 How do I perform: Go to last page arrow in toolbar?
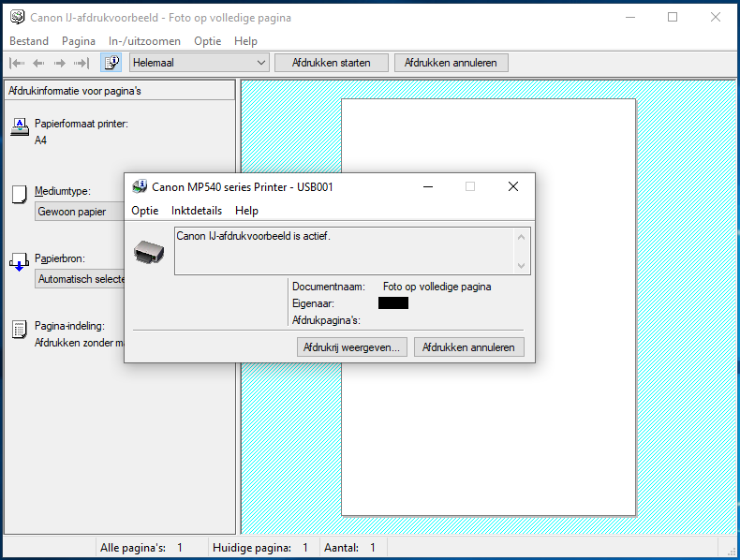[81, 63]
